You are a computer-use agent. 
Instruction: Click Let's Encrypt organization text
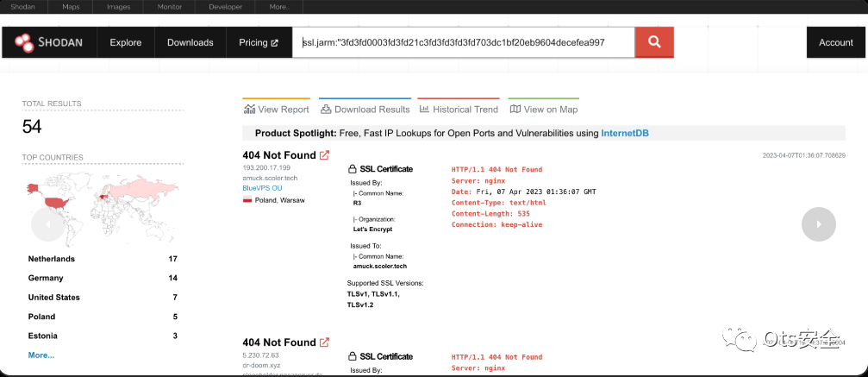372,229
